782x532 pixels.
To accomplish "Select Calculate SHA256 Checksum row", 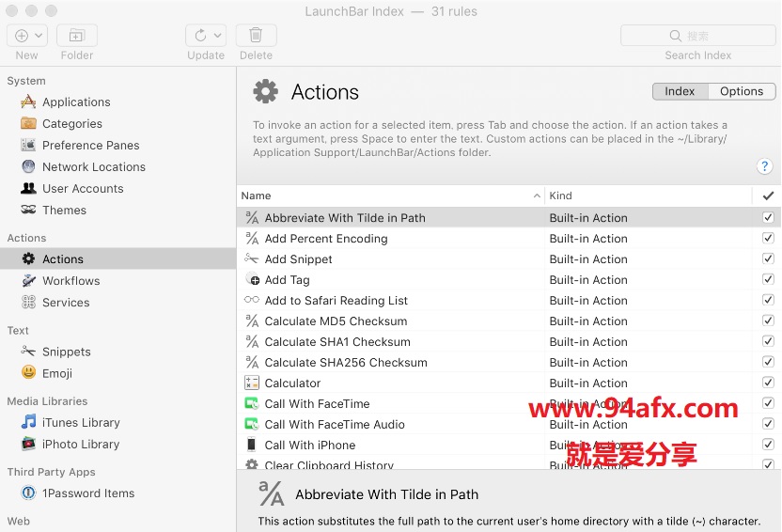I will [x=508, y=362].
